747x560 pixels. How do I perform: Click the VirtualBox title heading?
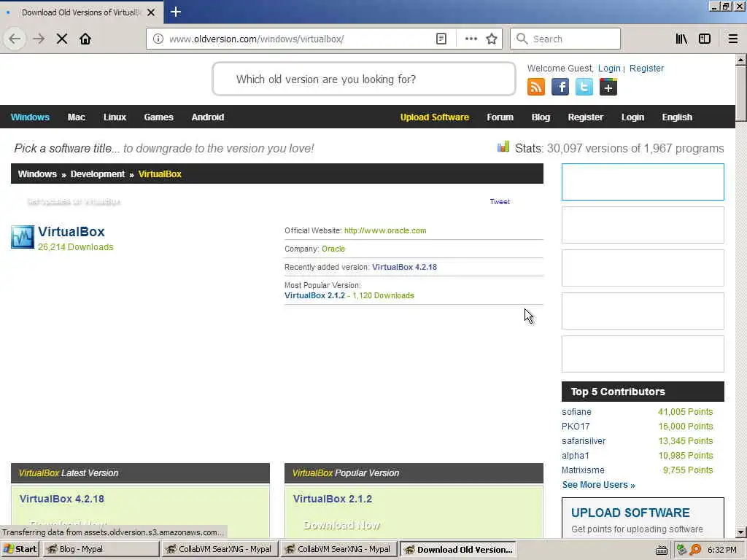[x=71, y=232]
